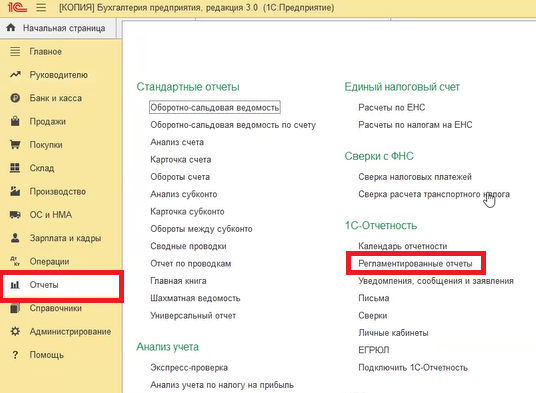Open the Шахматная ведомость report

tap(195, 298)
